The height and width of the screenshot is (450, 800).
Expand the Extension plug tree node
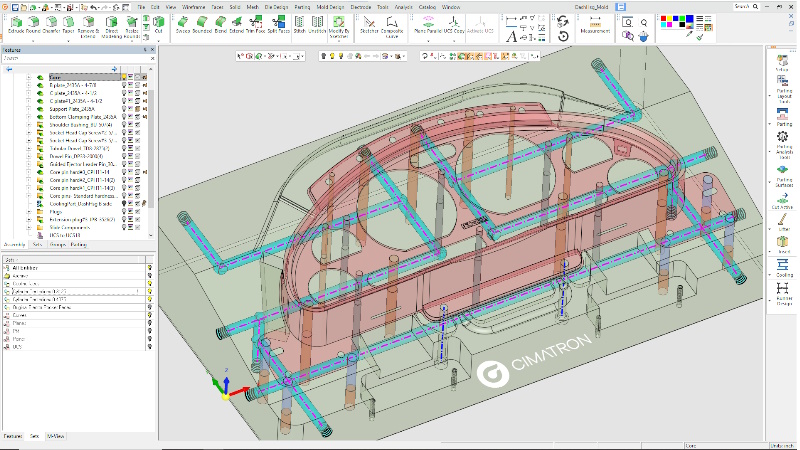pos(29,219)
